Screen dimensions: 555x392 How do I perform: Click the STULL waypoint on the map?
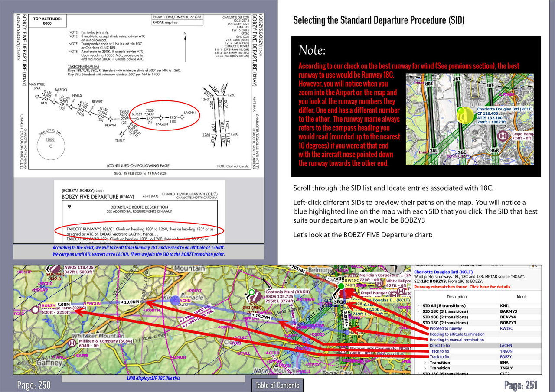pyautogui.click(x=244, y=353)
